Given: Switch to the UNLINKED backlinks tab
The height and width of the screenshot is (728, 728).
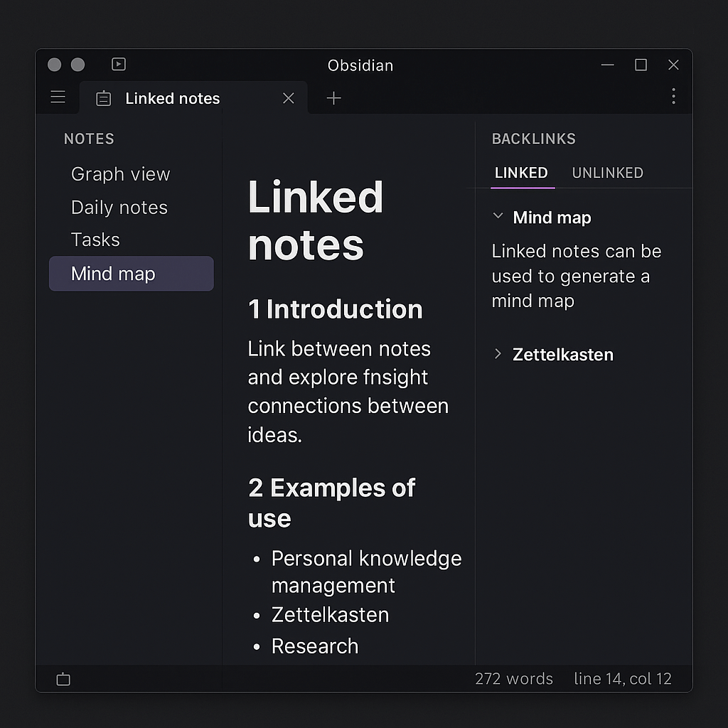Looking at the screenshot, I should pyautogui.click(x=607, y=173).
